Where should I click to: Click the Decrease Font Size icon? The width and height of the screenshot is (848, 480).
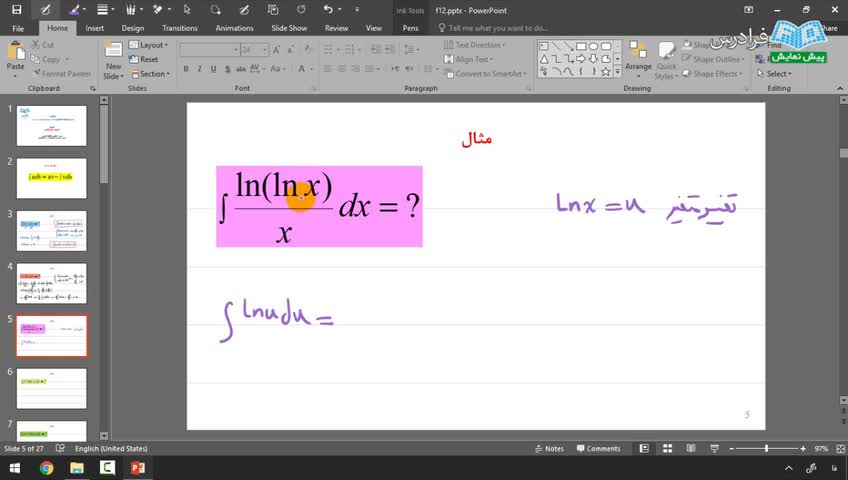click(x=290, y=50)
